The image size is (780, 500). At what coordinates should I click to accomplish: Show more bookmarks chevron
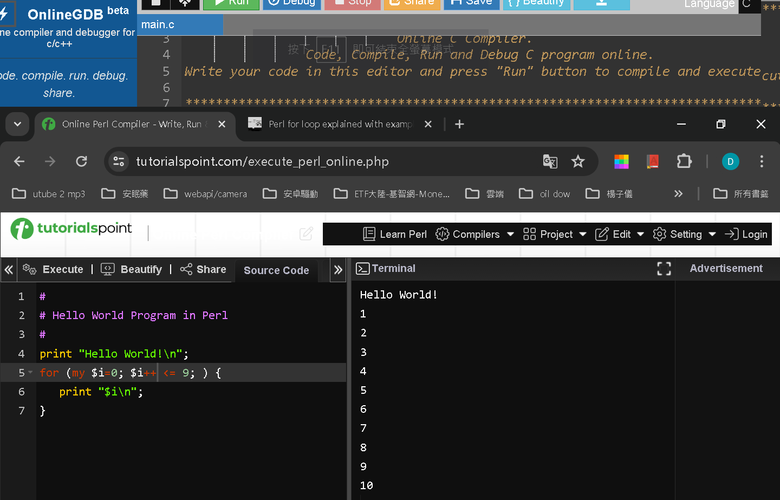[x=678, y=194]
